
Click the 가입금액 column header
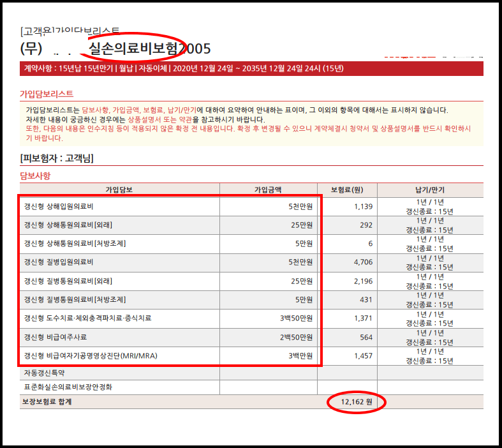(268, 190)
